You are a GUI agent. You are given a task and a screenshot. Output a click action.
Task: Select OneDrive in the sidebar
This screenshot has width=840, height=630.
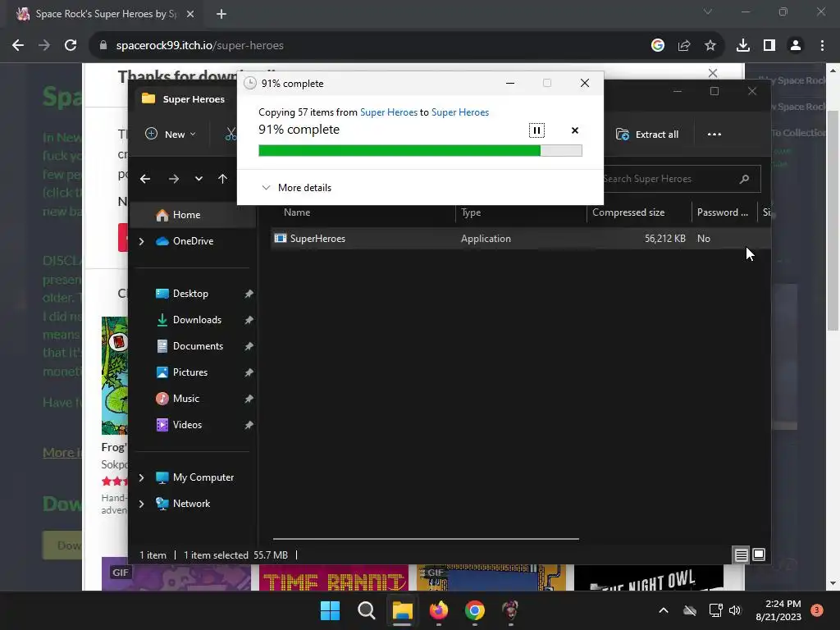tap(193, 241)
